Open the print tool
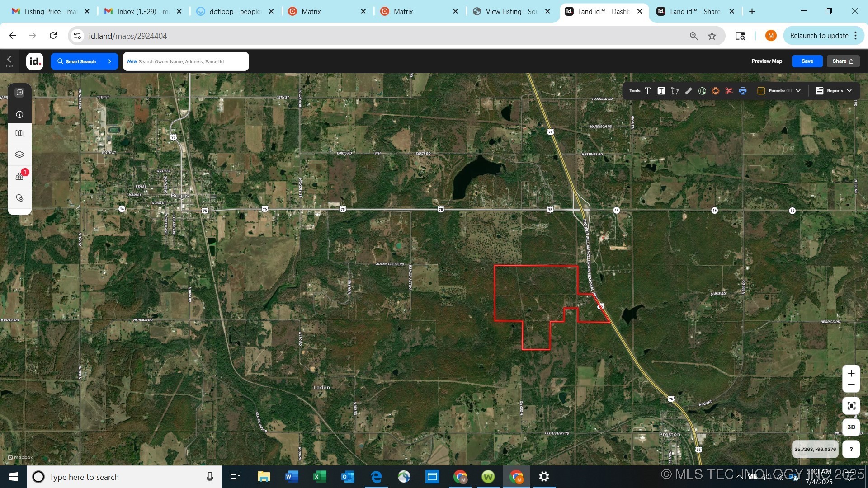Viewport: 868px width, 488px height. pos(743,91)
